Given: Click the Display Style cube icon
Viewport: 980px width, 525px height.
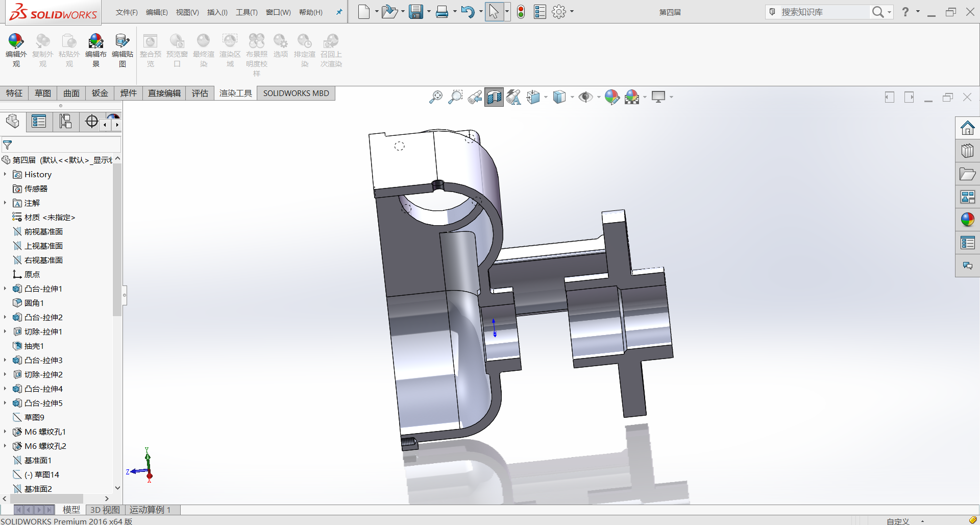Looking at the screenshot, I should [x=559, y=97].
